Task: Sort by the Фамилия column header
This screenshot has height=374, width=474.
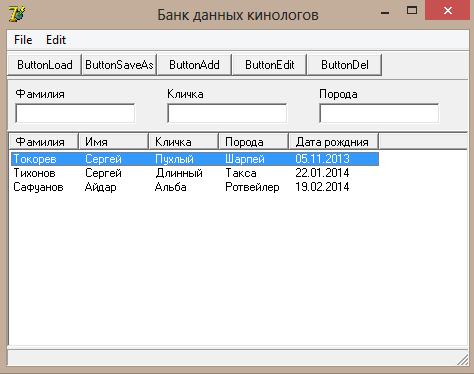Action: (44, 142)
